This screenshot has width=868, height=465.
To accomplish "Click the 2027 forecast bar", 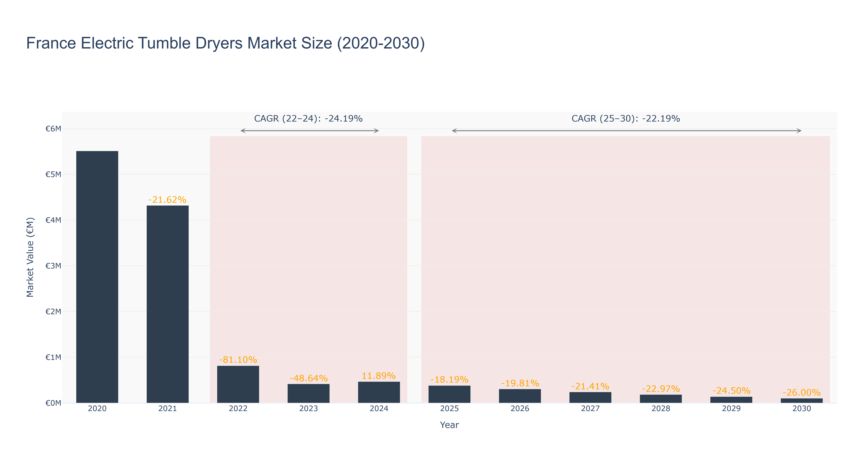I will pos(590,397).
